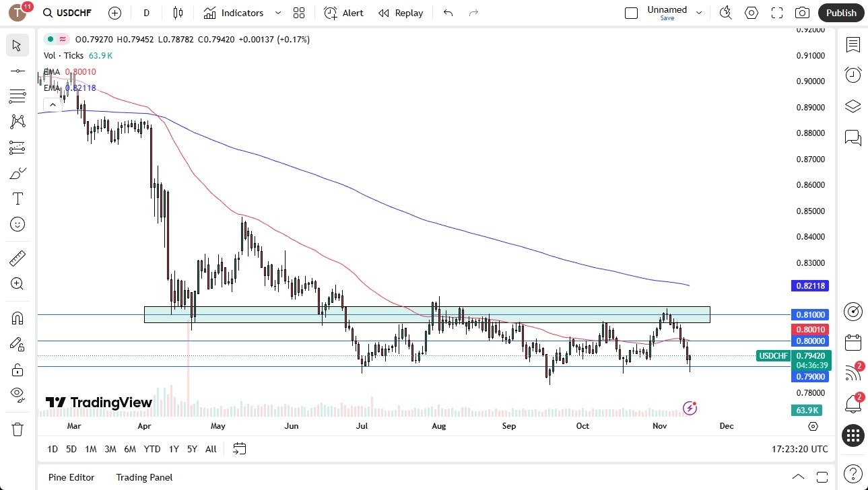The height and width of the screenshot is (490, 868).
Task: Switch to the Pine Editor tab
Action: pyautogui.click(x=71, y=477)
